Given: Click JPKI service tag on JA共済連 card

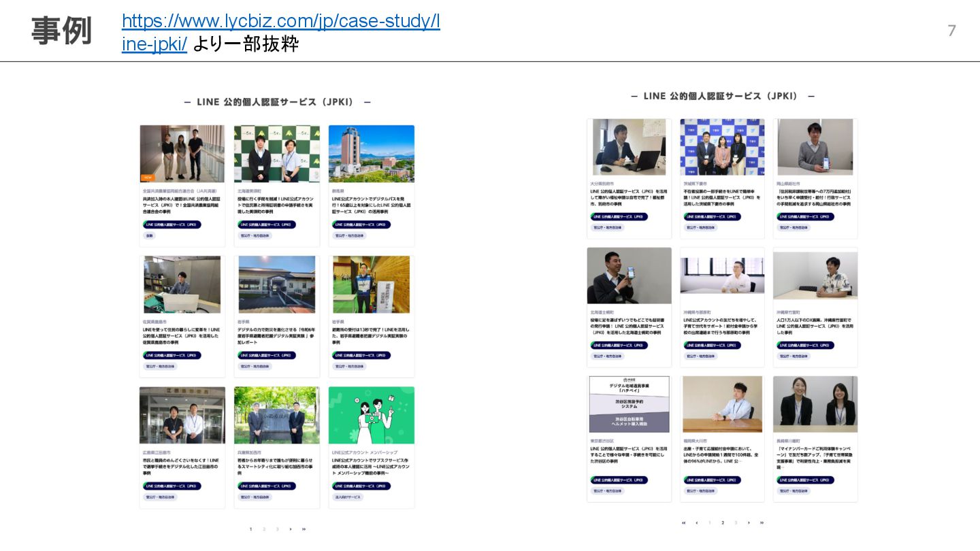Looking at the screenshot, I should (172, 224).
